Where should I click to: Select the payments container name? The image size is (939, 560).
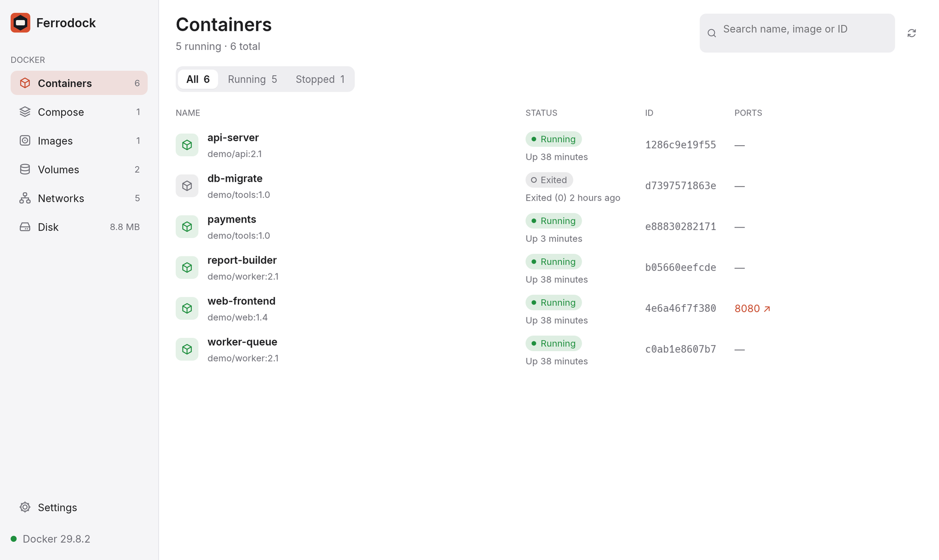(x=232, y=219)
